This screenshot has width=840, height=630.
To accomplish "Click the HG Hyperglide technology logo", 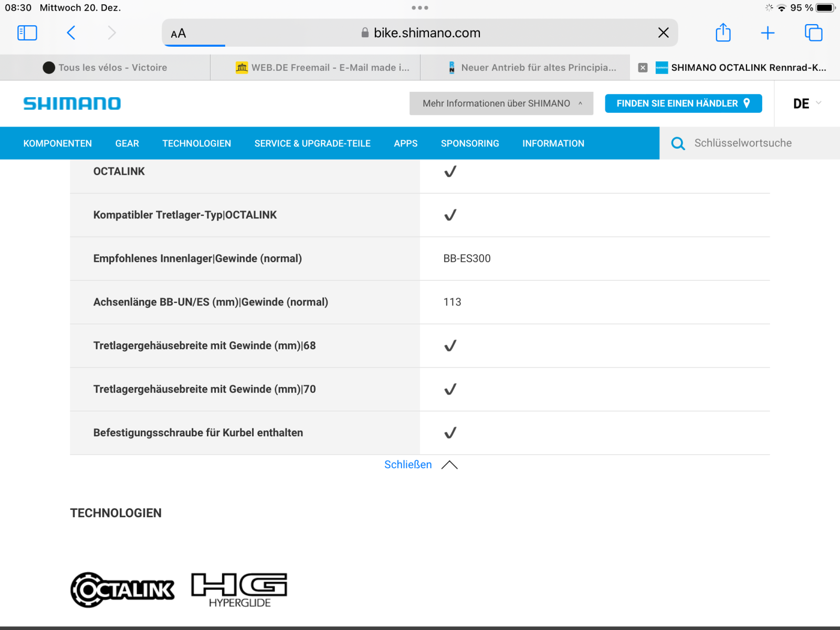I will pyautogui.click(x=239, y=590).
